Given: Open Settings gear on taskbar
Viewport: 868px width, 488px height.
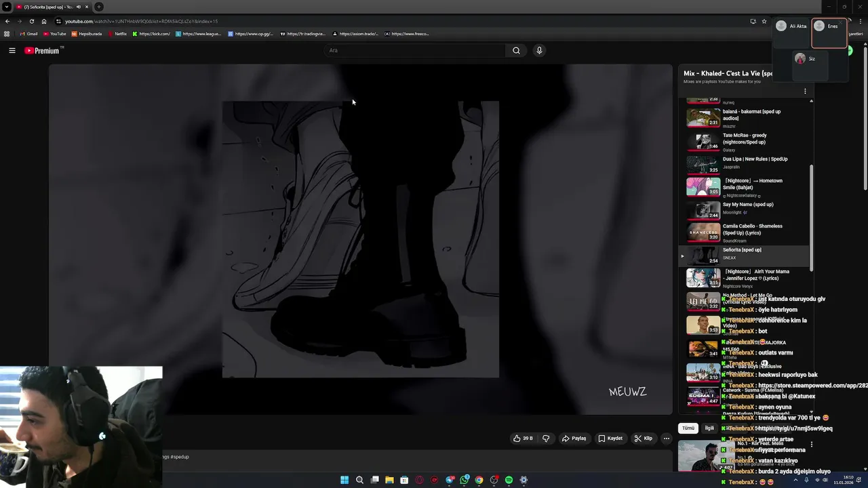Looking at the screenshot, I should click(524, 480).
